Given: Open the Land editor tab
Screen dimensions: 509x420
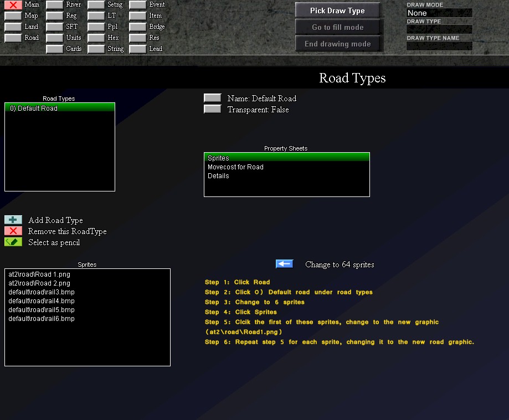Looking at the screenshot, I should click(13, 27).
